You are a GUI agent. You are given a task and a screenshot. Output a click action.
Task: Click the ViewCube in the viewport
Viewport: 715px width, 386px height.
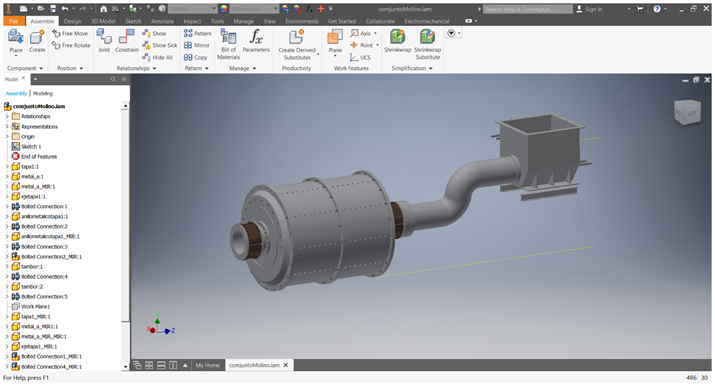click(687, 112)
